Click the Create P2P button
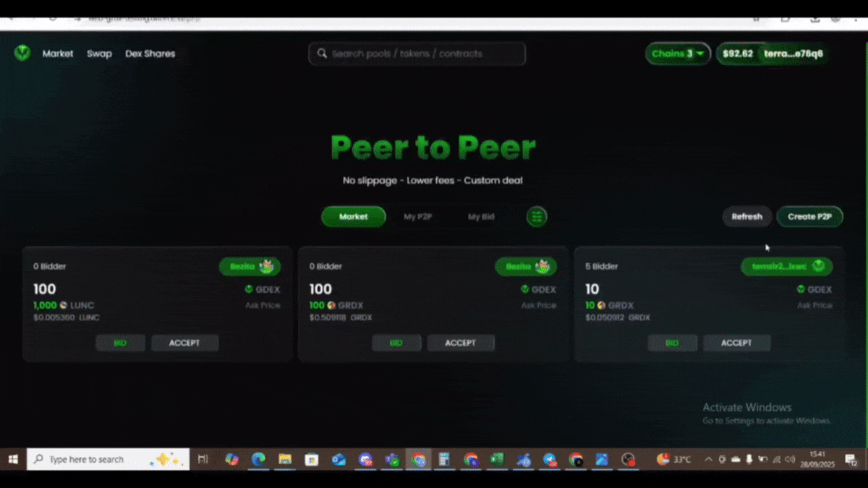The height and width of the screenshot is (488, 868). (x=809, y=216)
